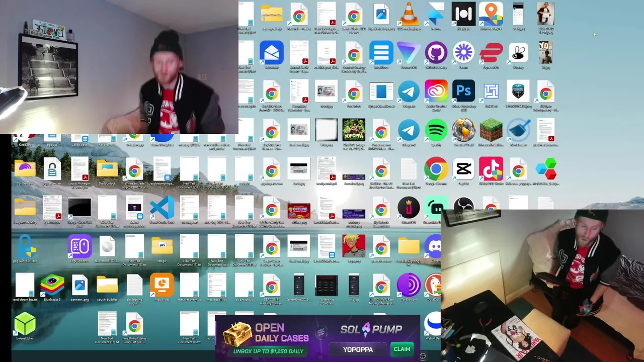The width and height of the screenshot is (644, 362).
Task: Open Jacob Mohegan Resume PDF
Action: 79,169
